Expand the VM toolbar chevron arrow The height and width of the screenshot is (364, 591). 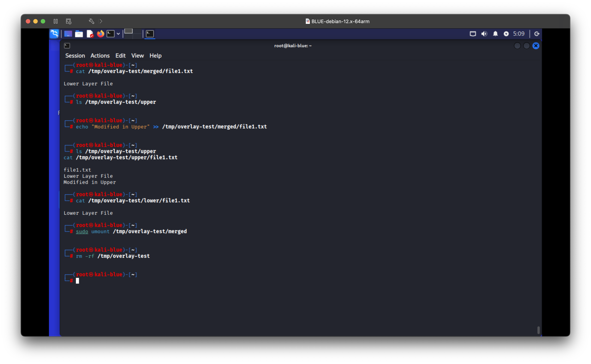pos(101,21)
